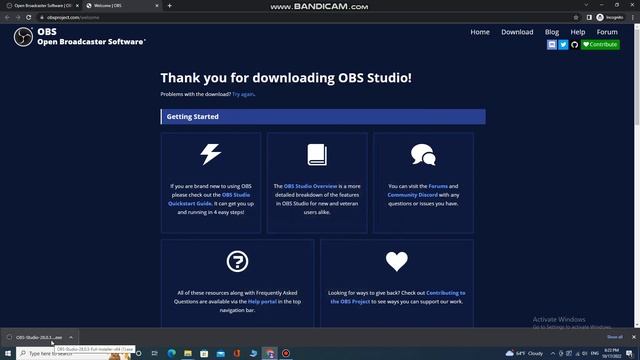Open the OBS Discord chat icon link
The image size is (640, 360).
[551, 44]
